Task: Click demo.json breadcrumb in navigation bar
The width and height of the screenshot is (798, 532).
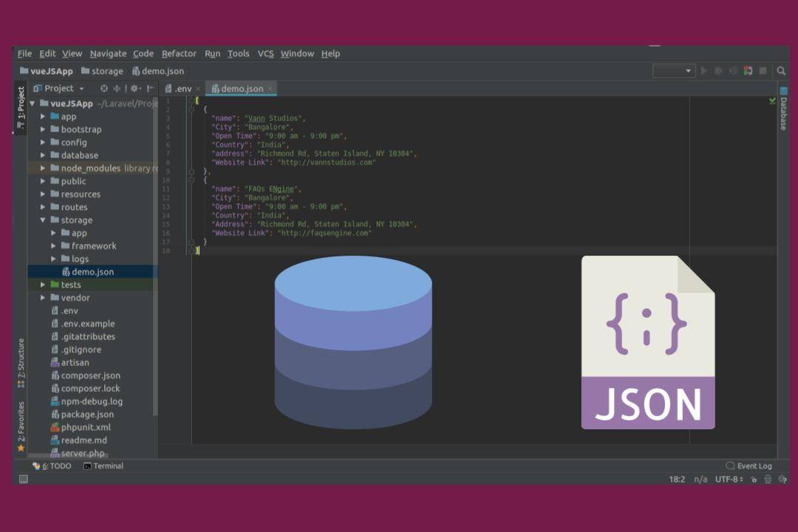Action: [158, 71]
